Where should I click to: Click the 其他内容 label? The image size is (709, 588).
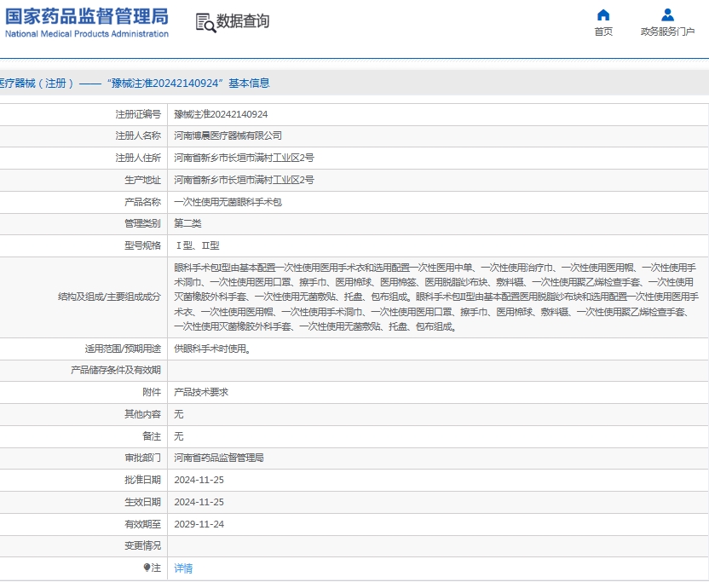coord(142,414)
